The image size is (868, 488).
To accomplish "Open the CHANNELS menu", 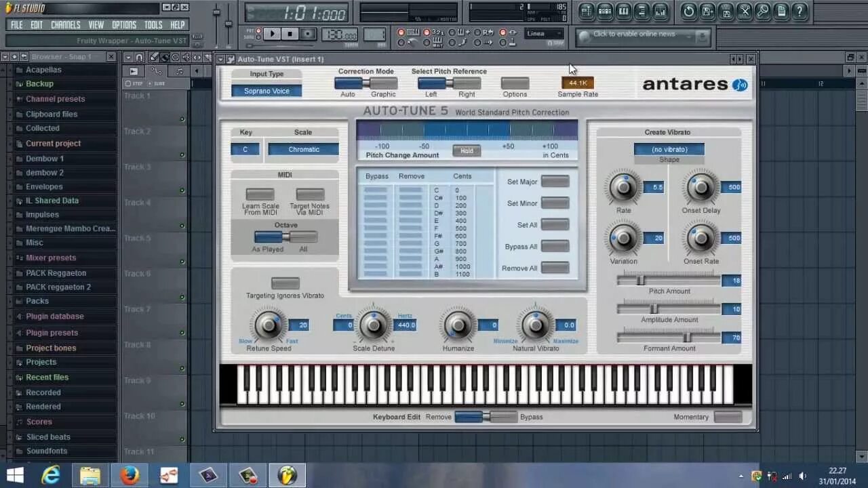I will point(65,24).
